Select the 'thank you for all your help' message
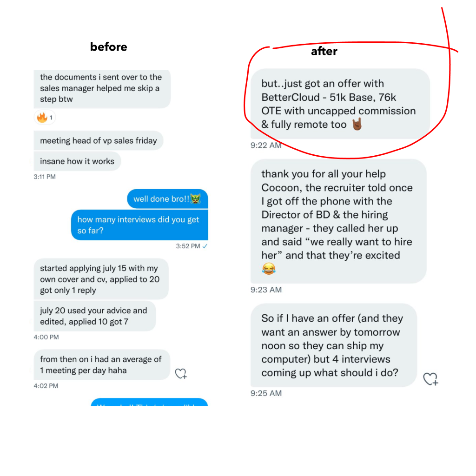This screenshot has width=476, height=476. point(338,221)
